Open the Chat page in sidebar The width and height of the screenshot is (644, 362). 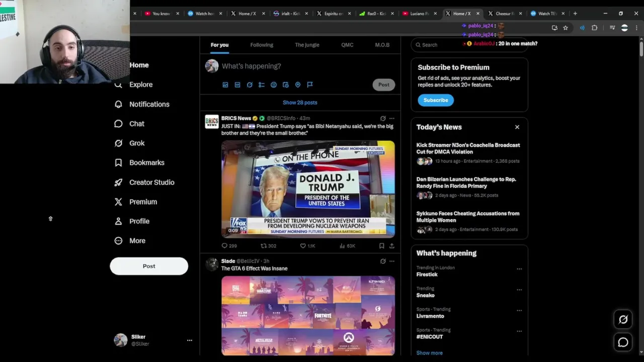pos(129,124)
